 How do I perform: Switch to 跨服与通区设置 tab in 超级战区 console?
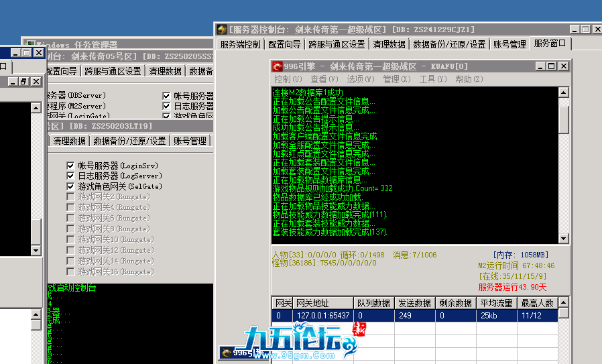pyautogui.click(x=337, y=44)
